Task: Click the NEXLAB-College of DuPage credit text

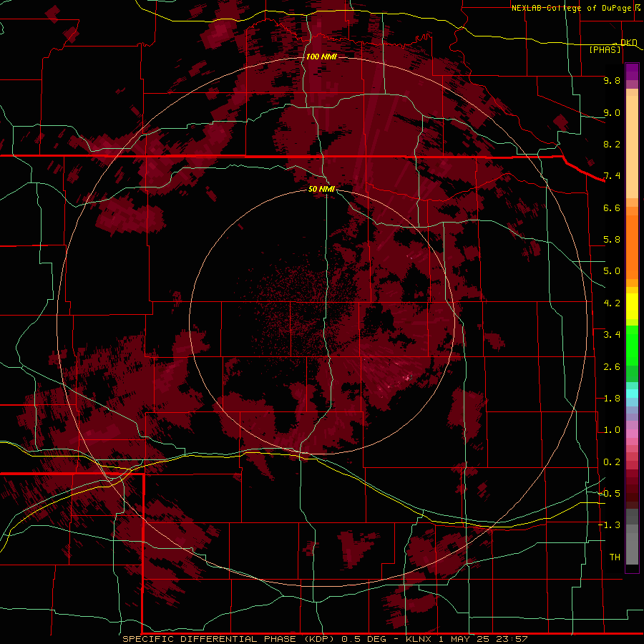Action: point(571,8)
